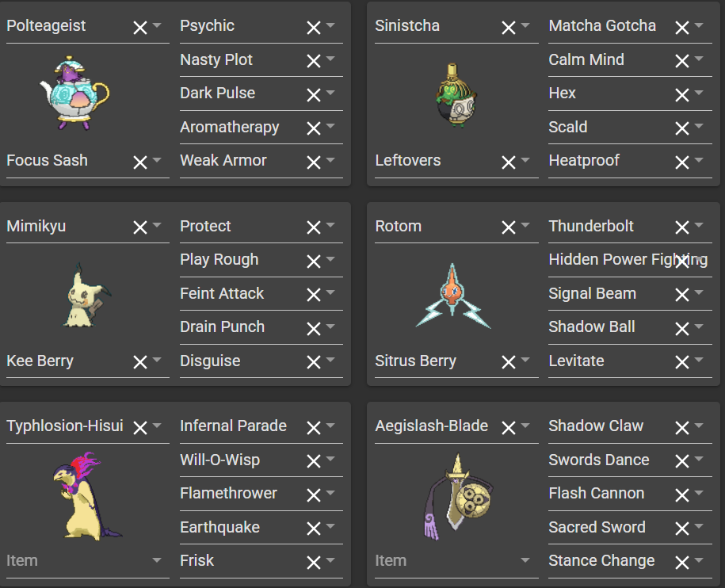This screenshot has width=725, height=588.
Task: Remove the Signal Beam move
Action: tap(682, 295)
